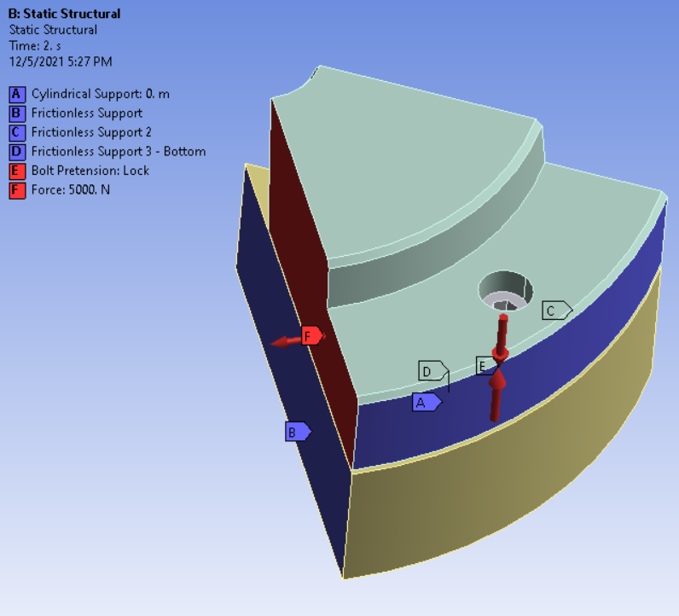679x616 pixels.
Task: Click the lower bolt pretension arrow
Action: [496, 397]
